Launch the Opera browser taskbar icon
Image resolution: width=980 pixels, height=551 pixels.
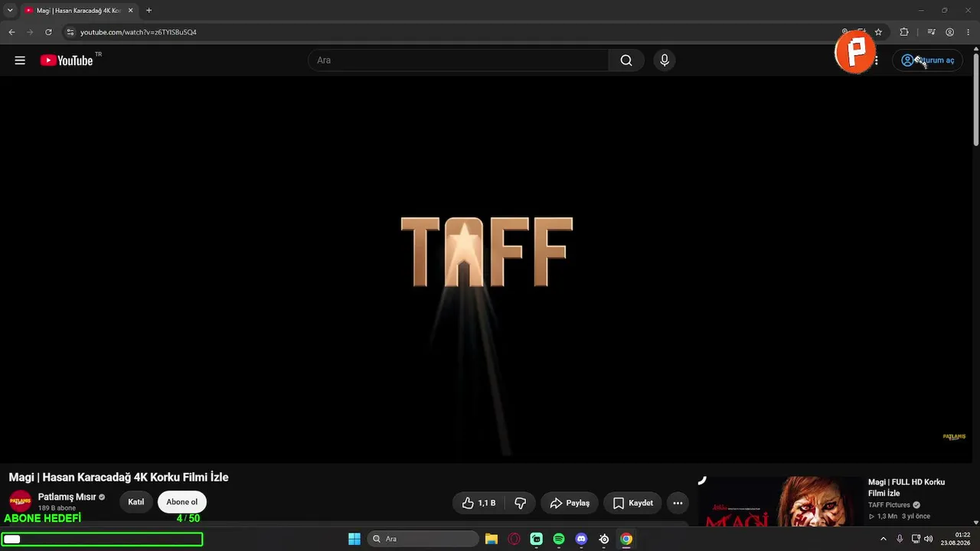514,539
